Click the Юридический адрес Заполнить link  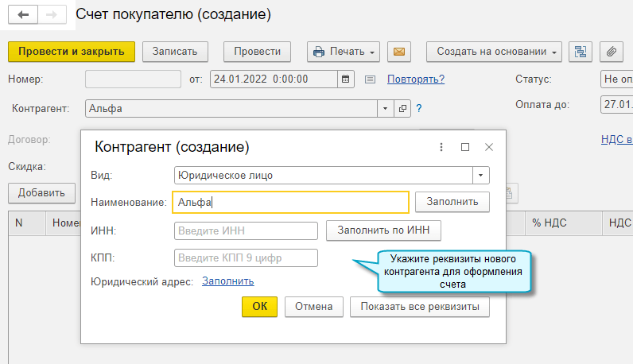point(228,281)
